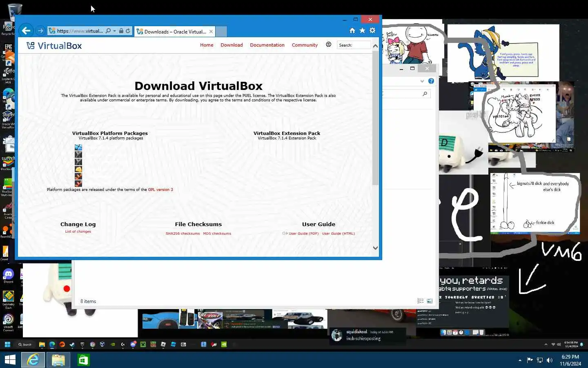This screenshot has height=368, width=588.
Task: Open File Explorer on the host taskbar
Action: pos(58,360)
